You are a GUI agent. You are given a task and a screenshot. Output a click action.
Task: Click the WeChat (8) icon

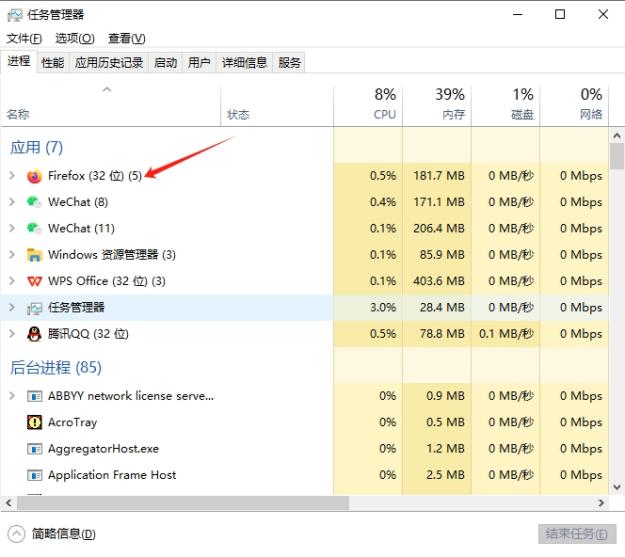34,202
